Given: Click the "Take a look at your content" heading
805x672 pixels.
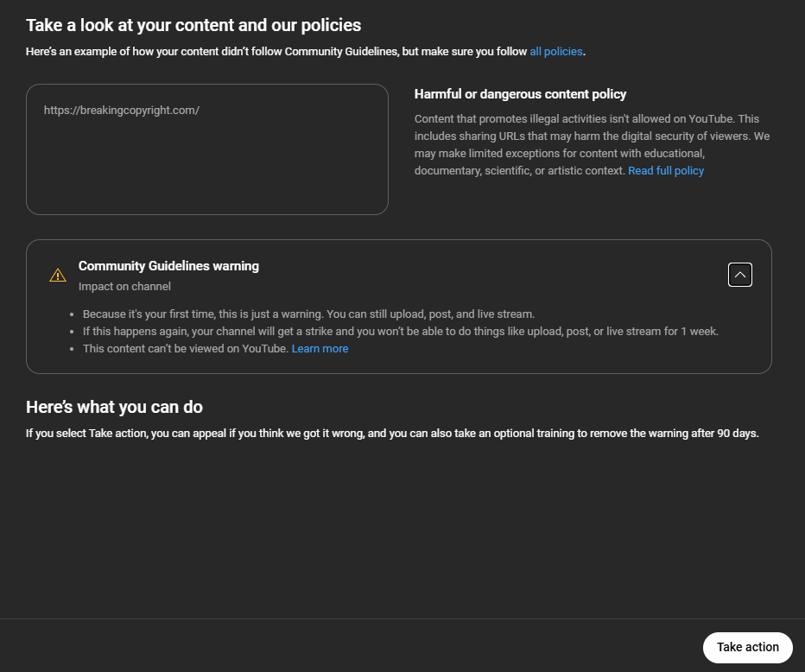Looking at the screenshot, I should click(193, 25).
